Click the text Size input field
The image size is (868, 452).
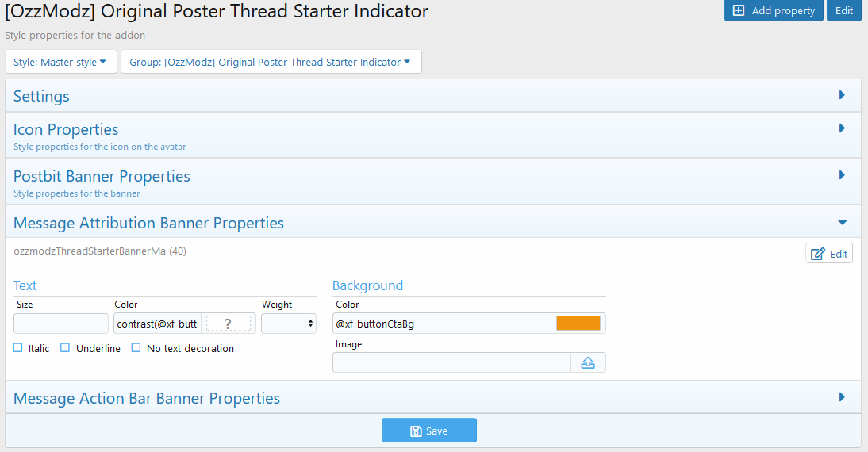[61, 324]
